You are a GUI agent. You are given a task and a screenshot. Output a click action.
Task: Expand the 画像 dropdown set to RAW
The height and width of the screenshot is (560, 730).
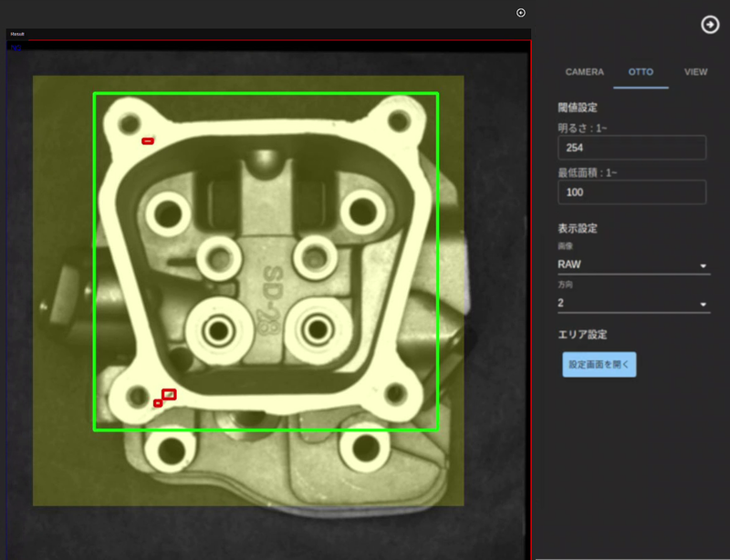coord(631,264)
